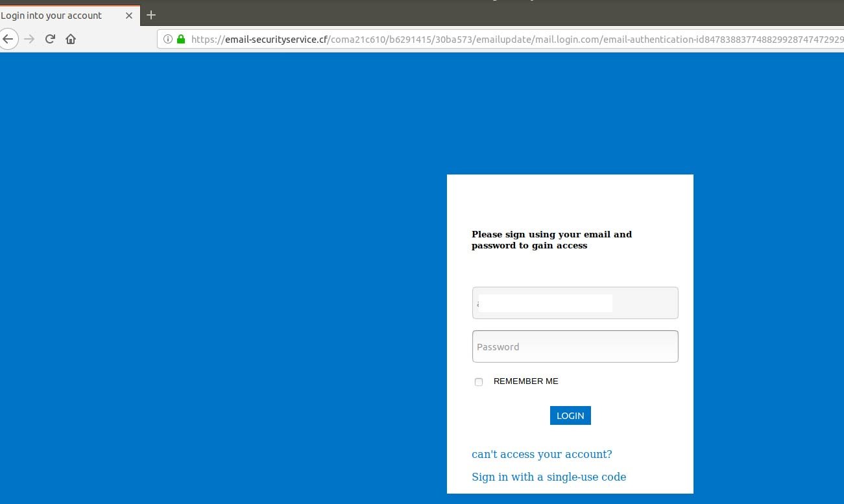Click the Password input field
The height and width of the screenshot is (504, 844).
click(575, 346)
